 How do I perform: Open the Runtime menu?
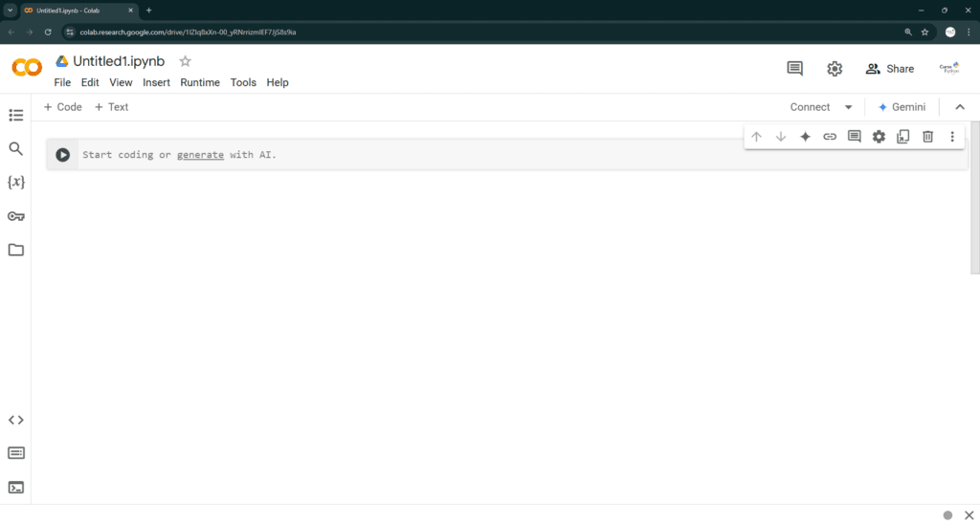200,82
